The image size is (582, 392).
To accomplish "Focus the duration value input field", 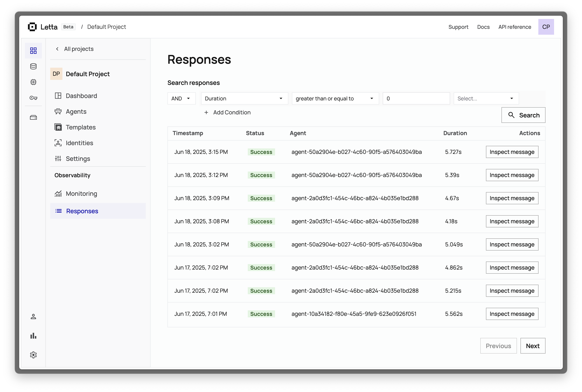I will click(416, 98).
